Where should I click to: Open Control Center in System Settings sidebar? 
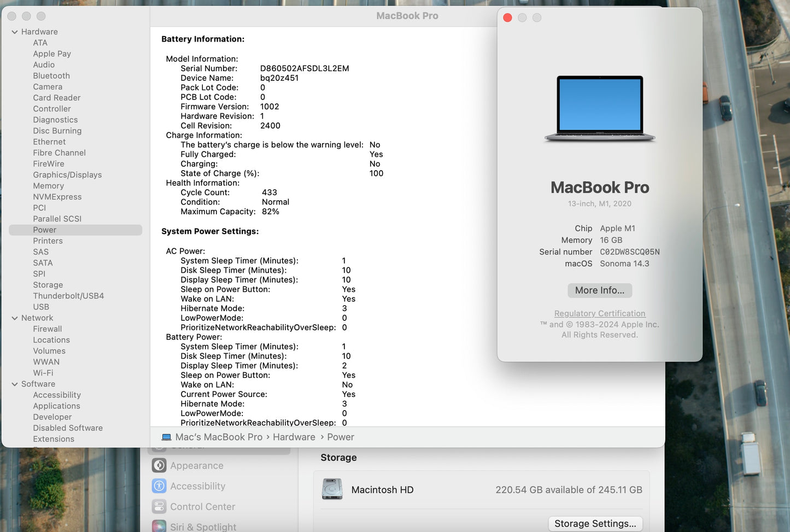(203, 506)
